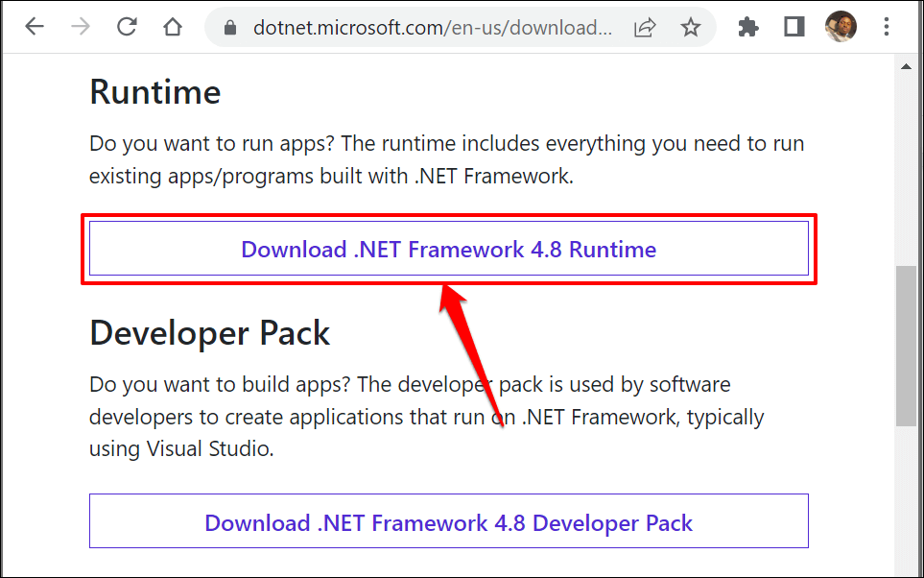
Task: Click the Runtime section heading
Action: [155, 92]
